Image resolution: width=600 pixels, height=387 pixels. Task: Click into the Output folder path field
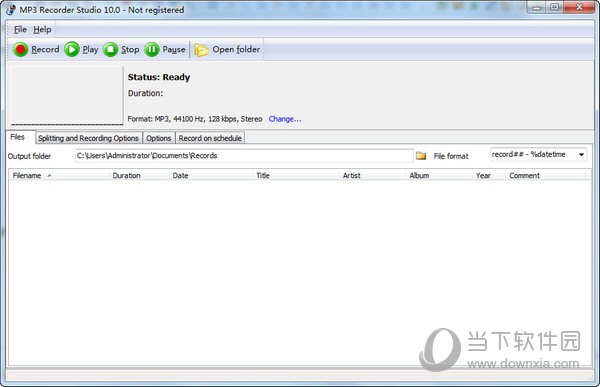[244, 155]
